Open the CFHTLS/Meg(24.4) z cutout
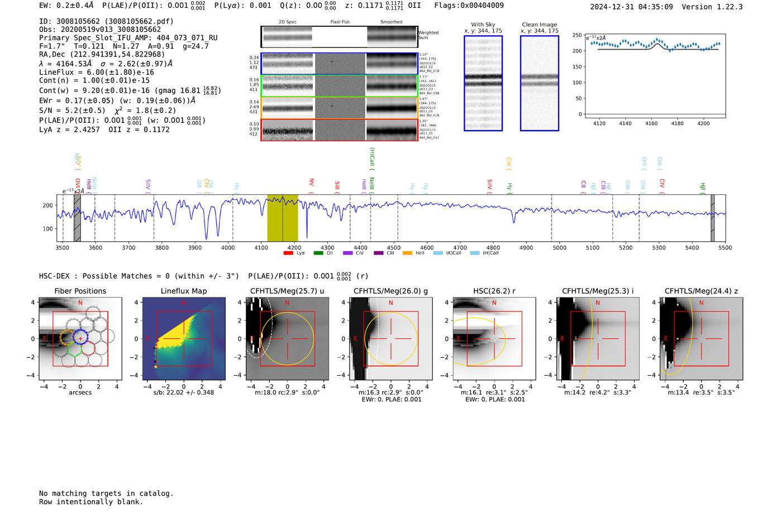The height and width of the screenshot is (532, 782). [702, 339]
